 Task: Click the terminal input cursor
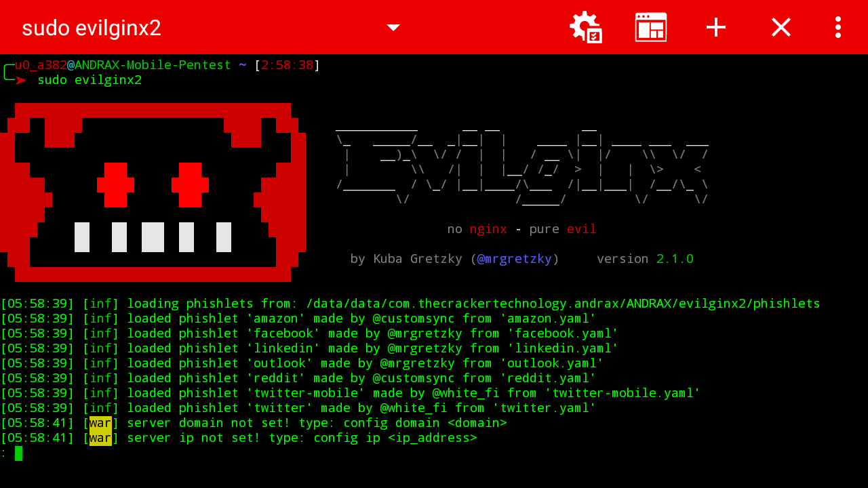coord(18,453)
